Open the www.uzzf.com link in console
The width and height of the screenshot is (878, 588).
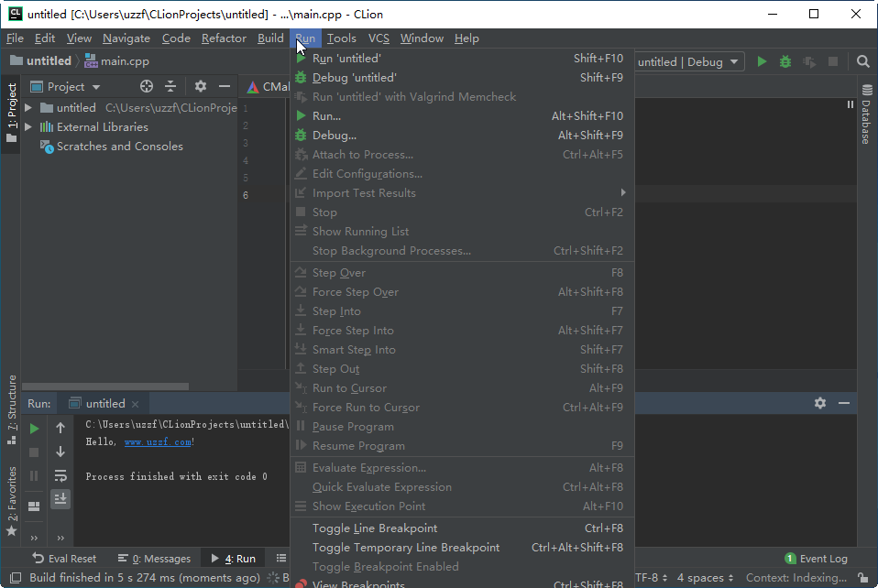tap(158, 442)
